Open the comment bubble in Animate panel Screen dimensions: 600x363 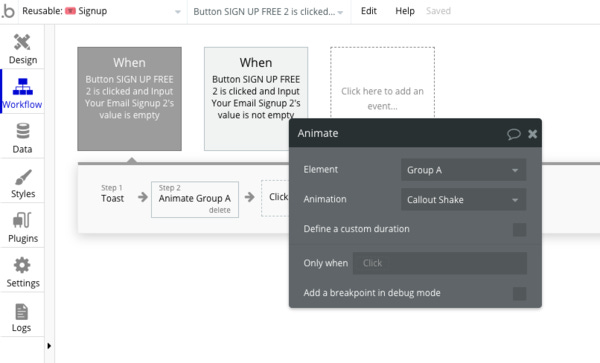pyautogui.click(x=514, y=134)
